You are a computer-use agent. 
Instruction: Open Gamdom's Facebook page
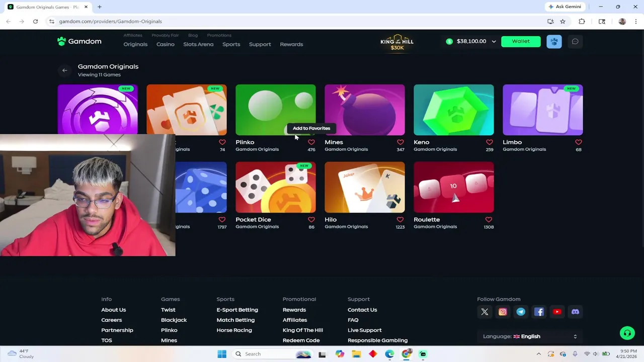point(539,312)
